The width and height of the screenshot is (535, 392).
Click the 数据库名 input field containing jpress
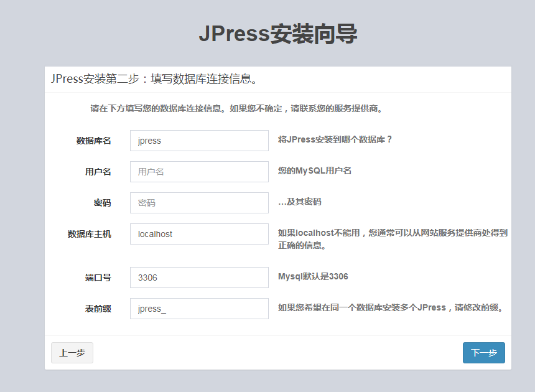[199, 141]
